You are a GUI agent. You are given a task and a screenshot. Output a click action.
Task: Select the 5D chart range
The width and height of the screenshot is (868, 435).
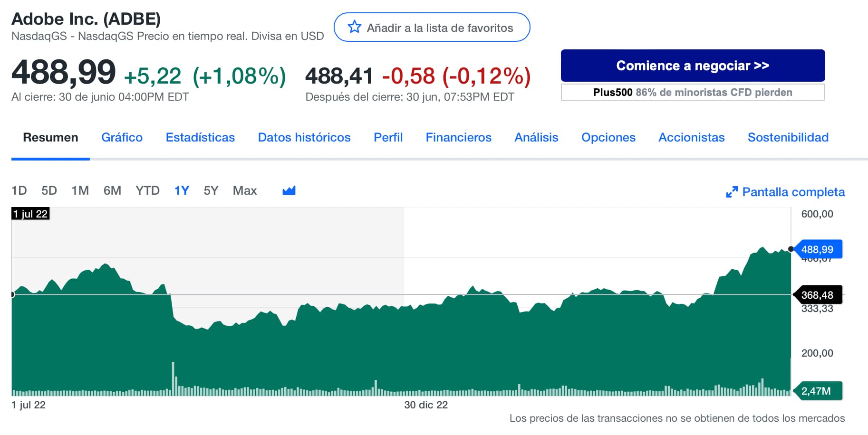[x=49, y=190]
